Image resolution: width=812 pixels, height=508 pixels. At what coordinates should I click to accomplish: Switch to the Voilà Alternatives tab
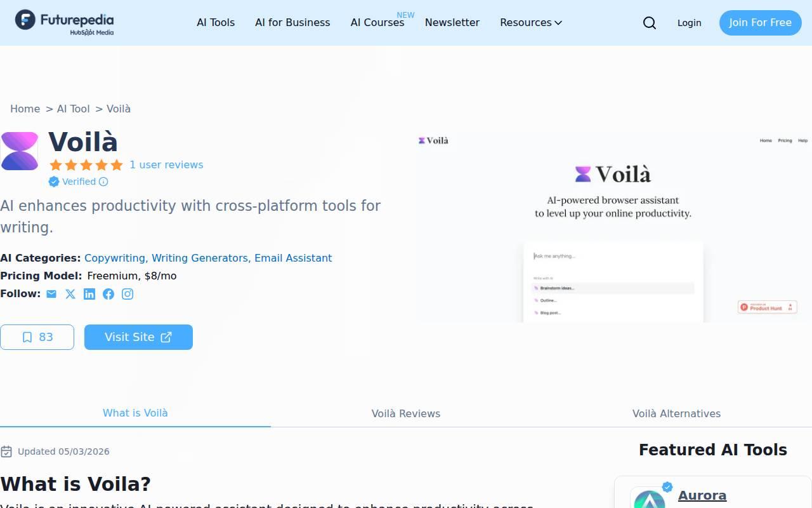pyautogui.click(x=676, y=413)
